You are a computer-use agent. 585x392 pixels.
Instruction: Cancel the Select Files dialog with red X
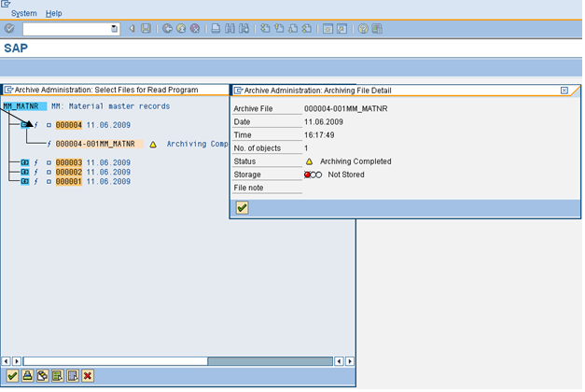point(88,375)
